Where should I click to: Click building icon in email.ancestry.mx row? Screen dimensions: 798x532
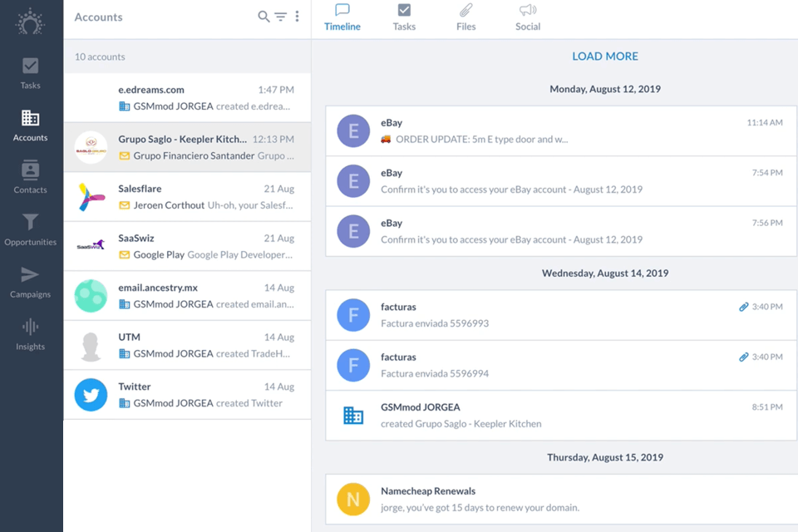pyautogui.click(x=124, y=304)
